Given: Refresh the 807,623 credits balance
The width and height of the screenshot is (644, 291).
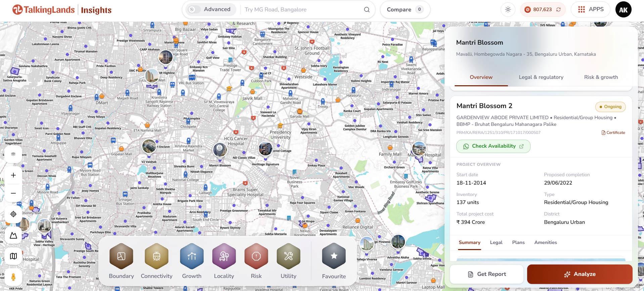Looking at the screenshot, I should pos(558,9).
